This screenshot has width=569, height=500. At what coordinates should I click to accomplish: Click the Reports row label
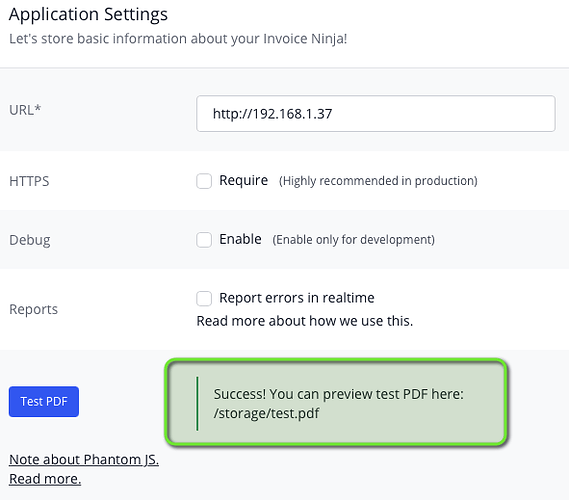point(33,310)
